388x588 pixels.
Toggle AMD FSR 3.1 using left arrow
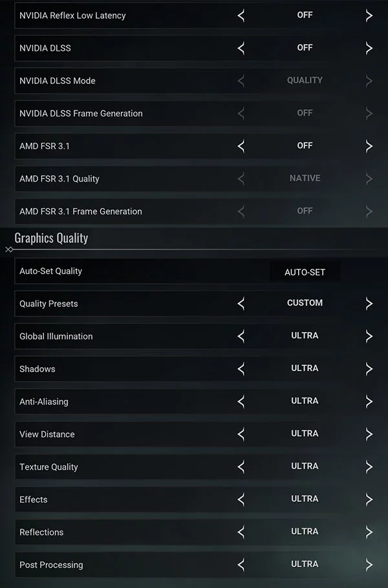click(241, 146)
